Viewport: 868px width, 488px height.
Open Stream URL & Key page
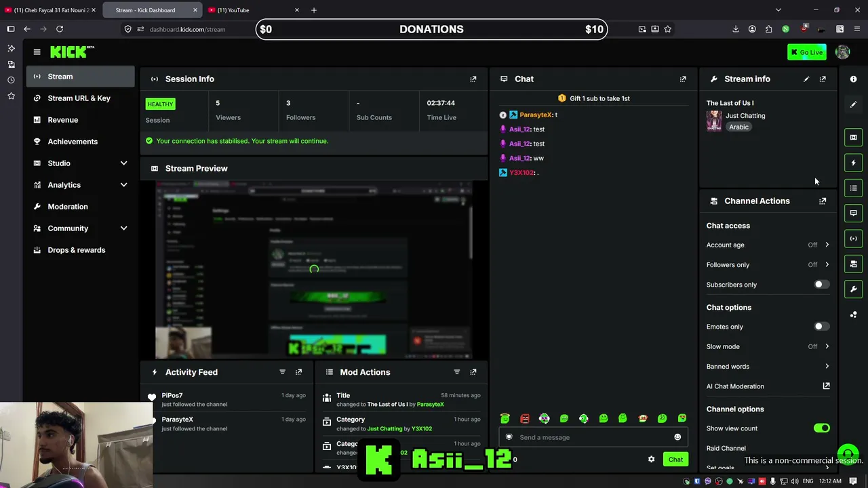pos(81,98)
